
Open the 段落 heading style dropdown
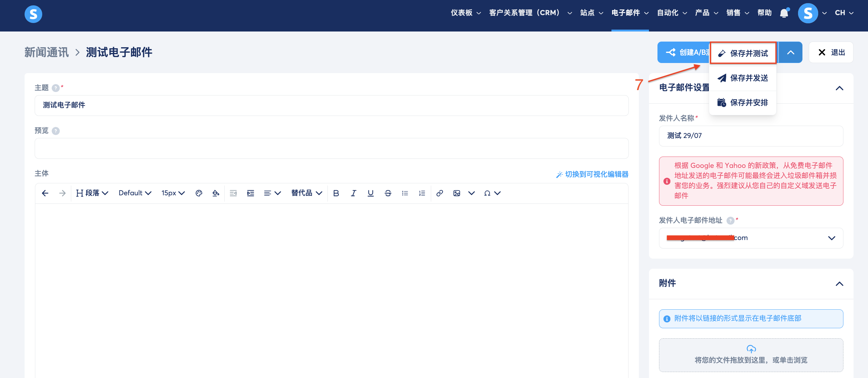click(92, 193)
